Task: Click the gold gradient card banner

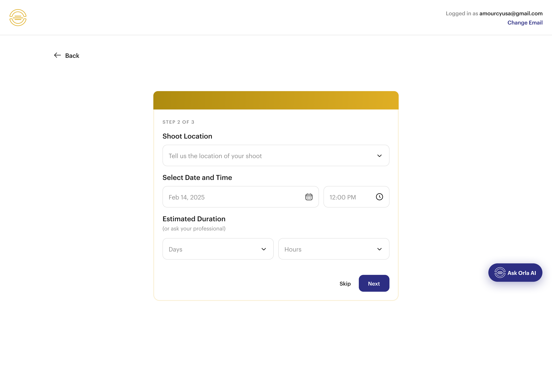Action: [x=276, y=100]
